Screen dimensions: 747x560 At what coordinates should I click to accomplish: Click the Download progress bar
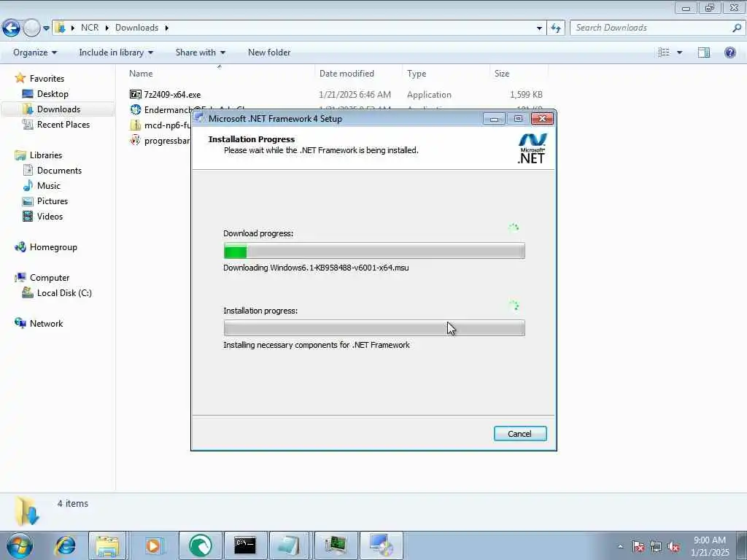pyautogui.click(x=374, y=251)
